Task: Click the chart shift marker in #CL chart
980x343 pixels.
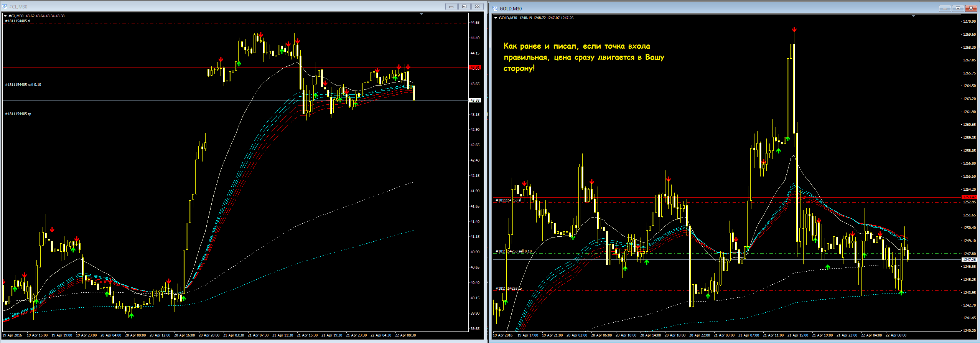Action: click(x=421, y=14)
